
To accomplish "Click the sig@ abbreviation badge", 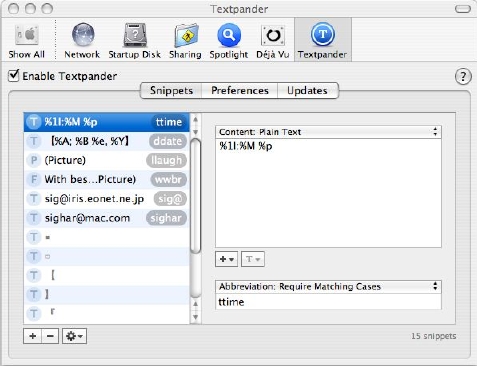I will (x=170, y=199).
